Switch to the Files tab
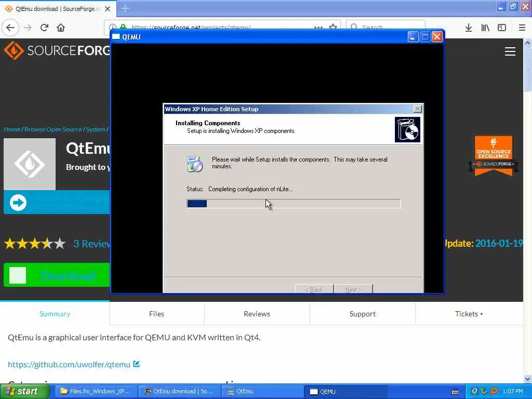This screenshot has width=532, height=399. (157, 314)
